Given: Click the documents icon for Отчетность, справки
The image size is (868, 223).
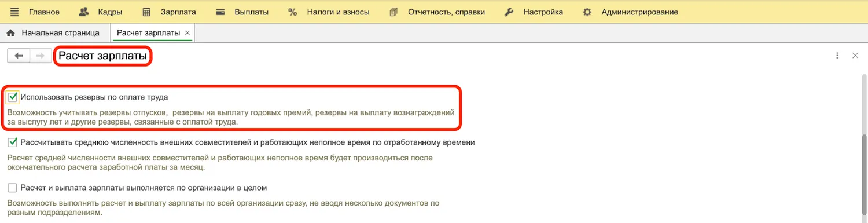Looking at the screenshot, I should click(x=394, y=12).
